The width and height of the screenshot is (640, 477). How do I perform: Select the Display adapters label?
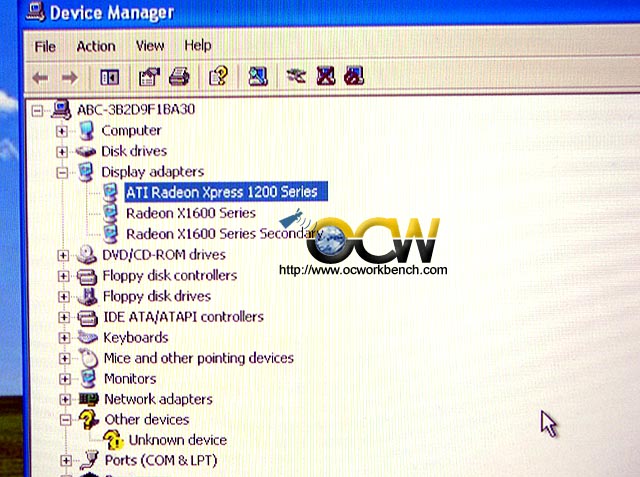[x=153, y=172]
